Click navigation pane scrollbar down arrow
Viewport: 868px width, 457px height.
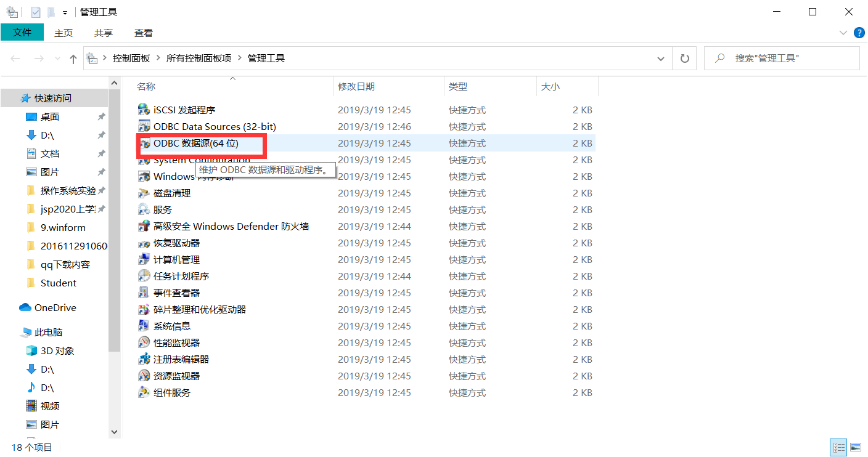tap(114, 432)
